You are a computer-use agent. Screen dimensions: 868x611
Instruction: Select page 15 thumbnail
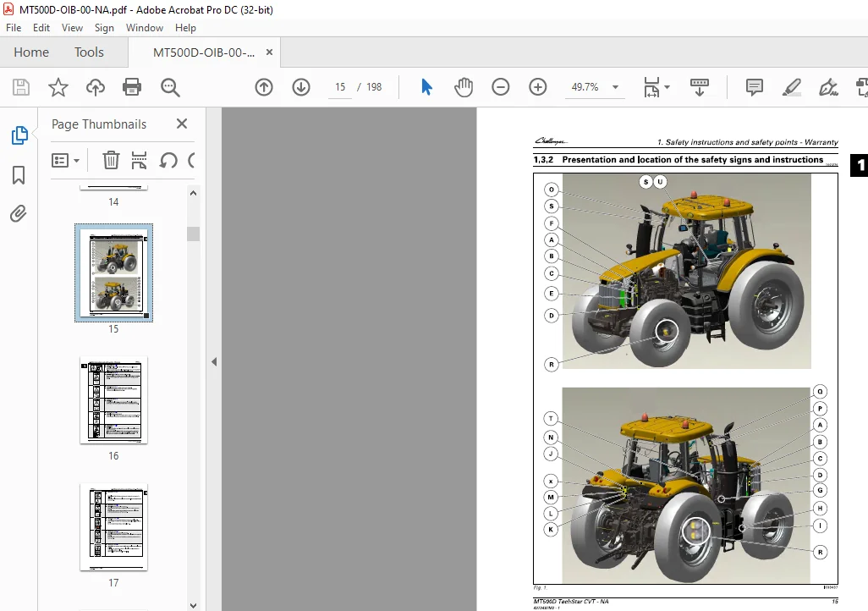[x=113, y=273]
